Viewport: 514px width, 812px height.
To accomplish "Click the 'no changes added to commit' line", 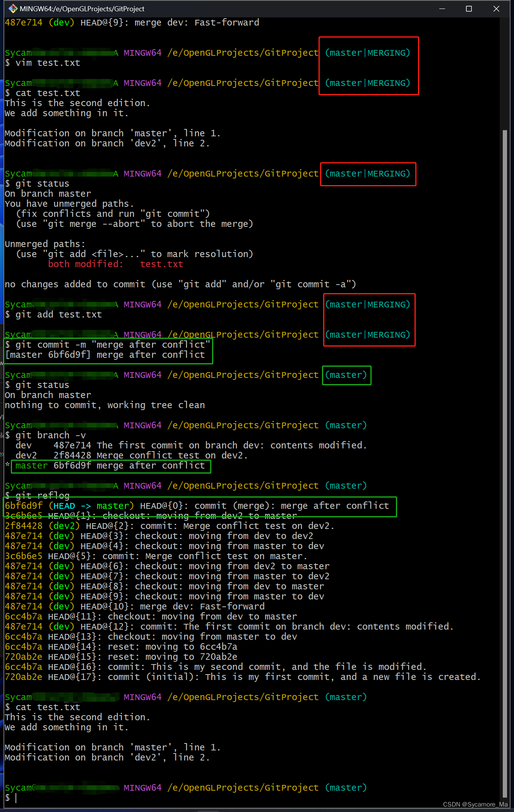I will click(180, 284).
